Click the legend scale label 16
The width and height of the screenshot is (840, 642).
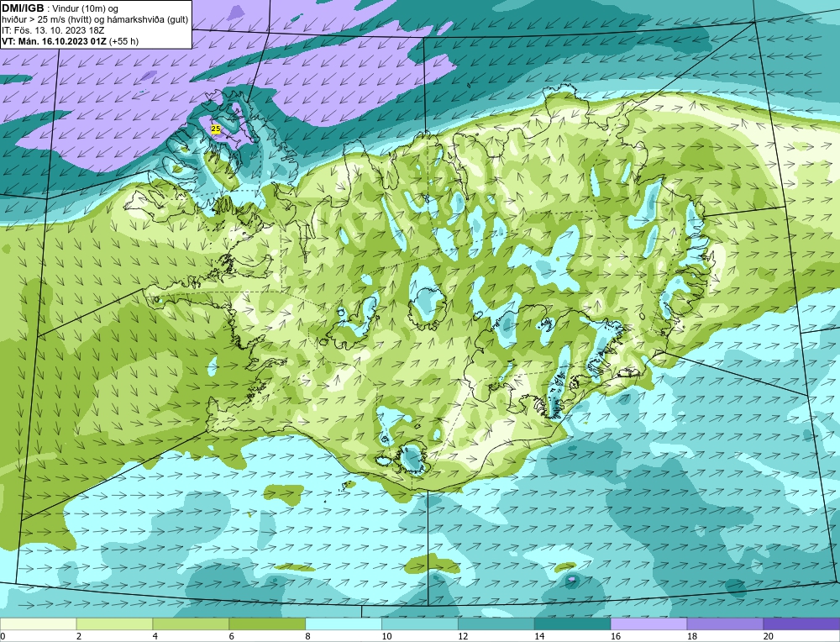[616, 636]
